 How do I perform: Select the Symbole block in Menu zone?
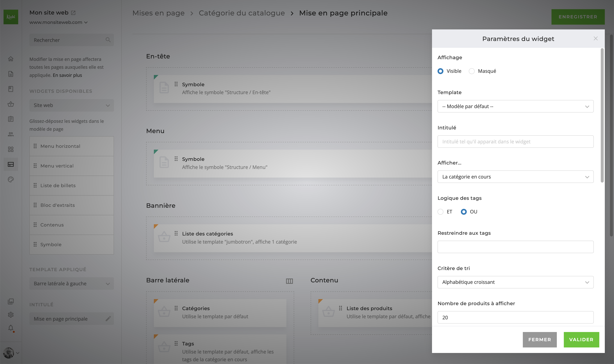coord(293,164)
